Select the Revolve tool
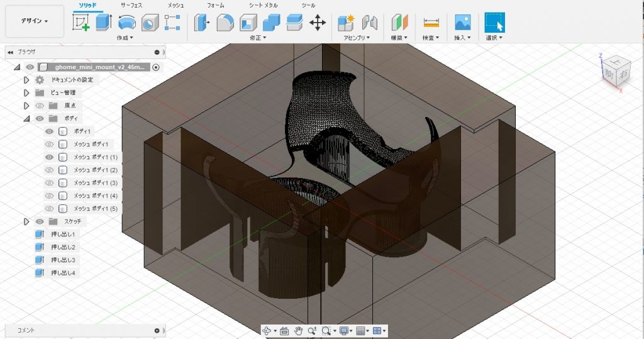Viewport: 644px width, 339px height. point(126,23)
